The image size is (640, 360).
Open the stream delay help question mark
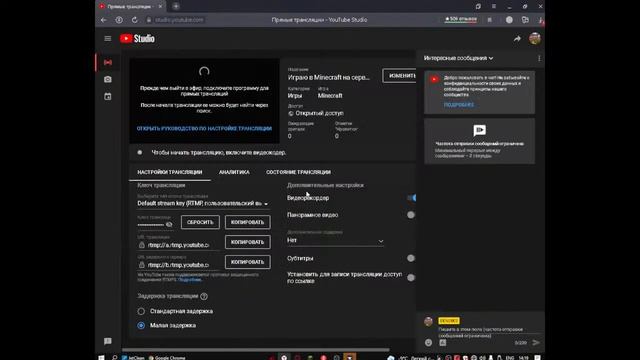[204, 296]
